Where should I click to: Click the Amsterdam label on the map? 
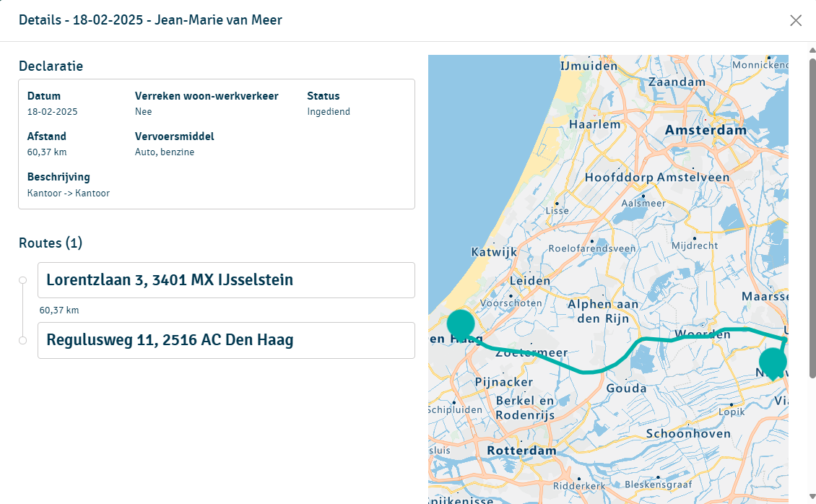(x=706, y=131)
